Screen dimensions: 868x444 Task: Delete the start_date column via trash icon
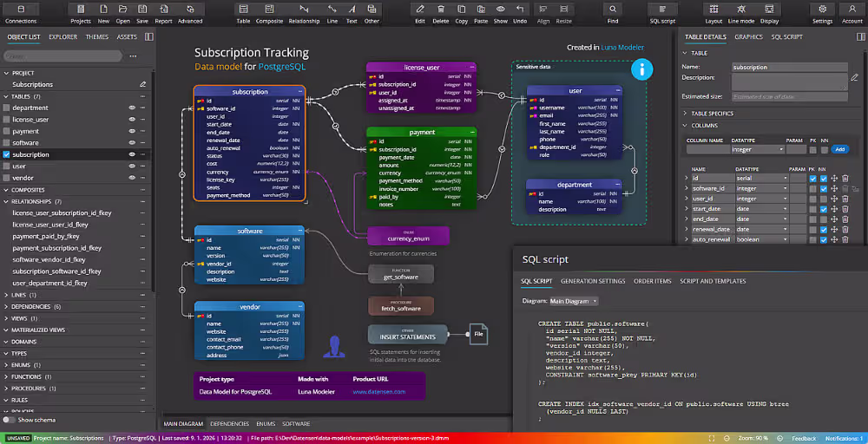pyautogui.click(x=845, y=209)
